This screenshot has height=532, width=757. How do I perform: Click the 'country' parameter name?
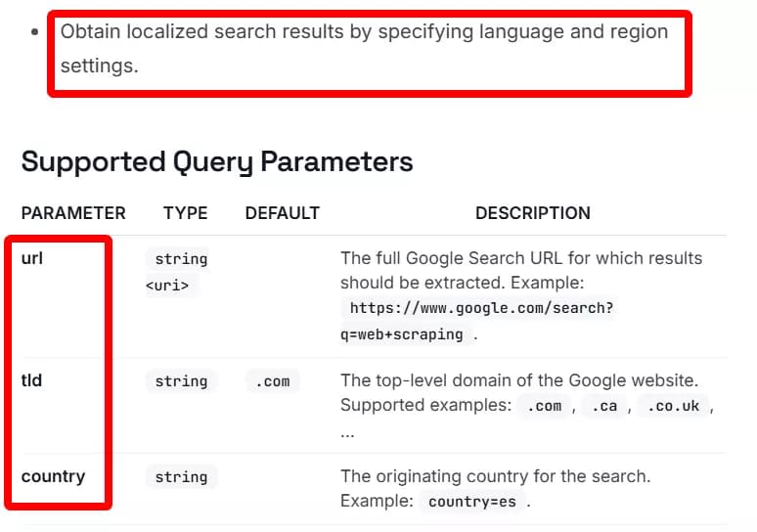pos(53,476)
